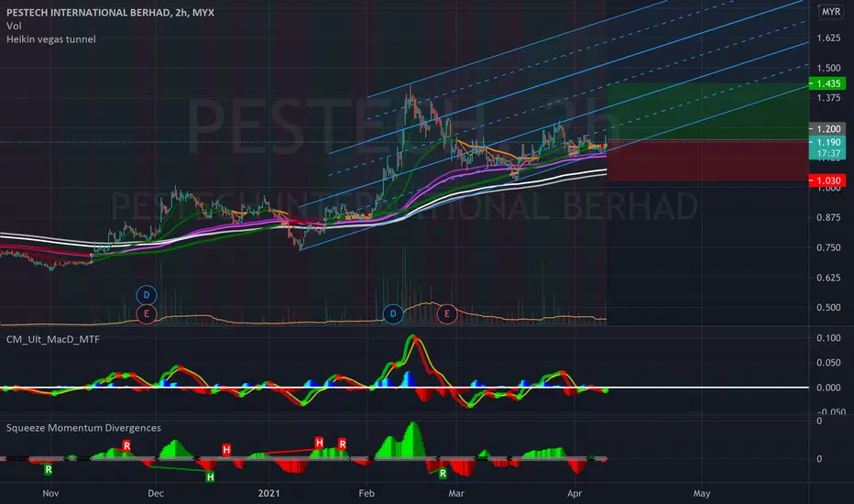
Task: Select the CM_Ult_MacD_MTF indicator label
Action: coord(53,339)
